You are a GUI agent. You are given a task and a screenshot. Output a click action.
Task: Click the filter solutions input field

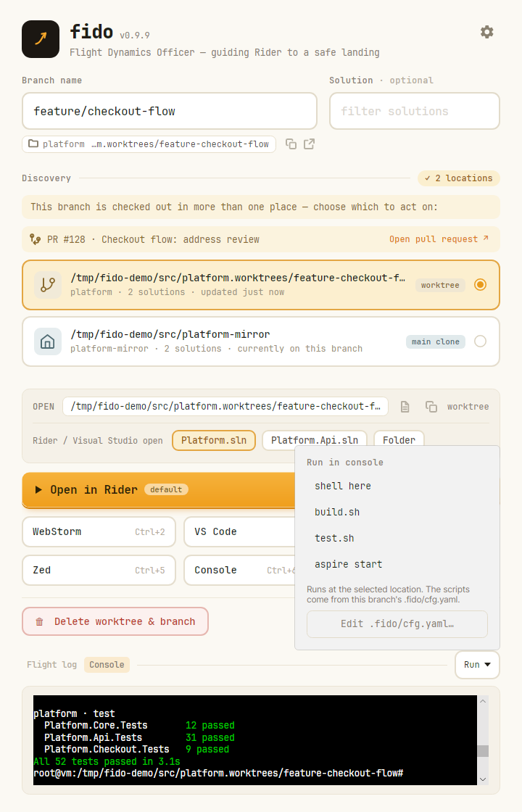[x=414, y=112]
